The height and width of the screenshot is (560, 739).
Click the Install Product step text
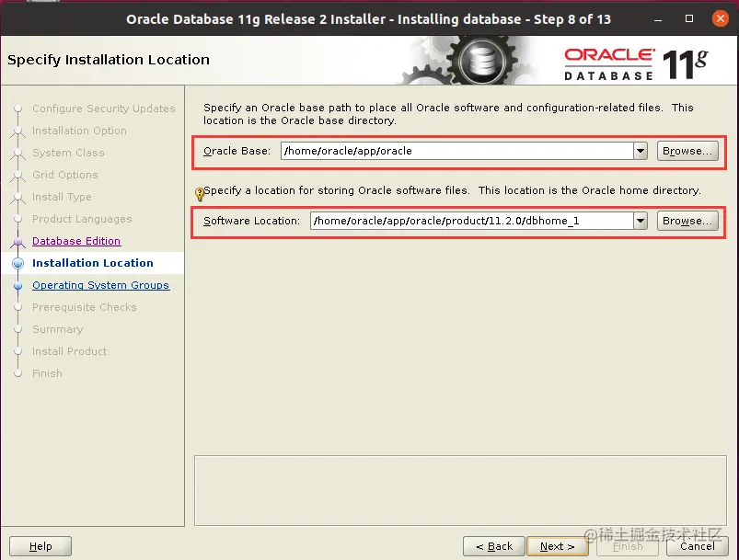click(x=69, y=351)
